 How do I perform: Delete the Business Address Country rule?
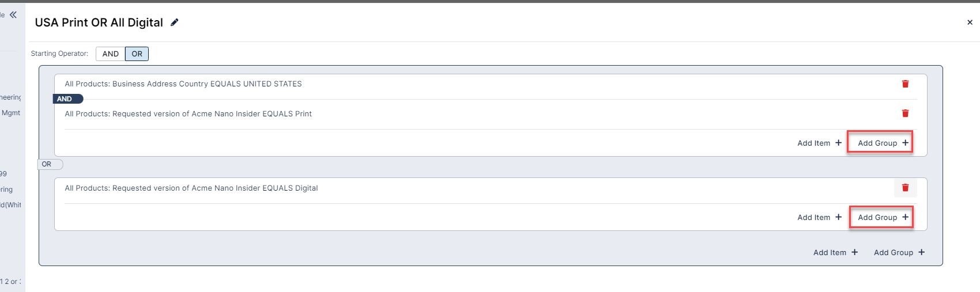click(905, 84)
